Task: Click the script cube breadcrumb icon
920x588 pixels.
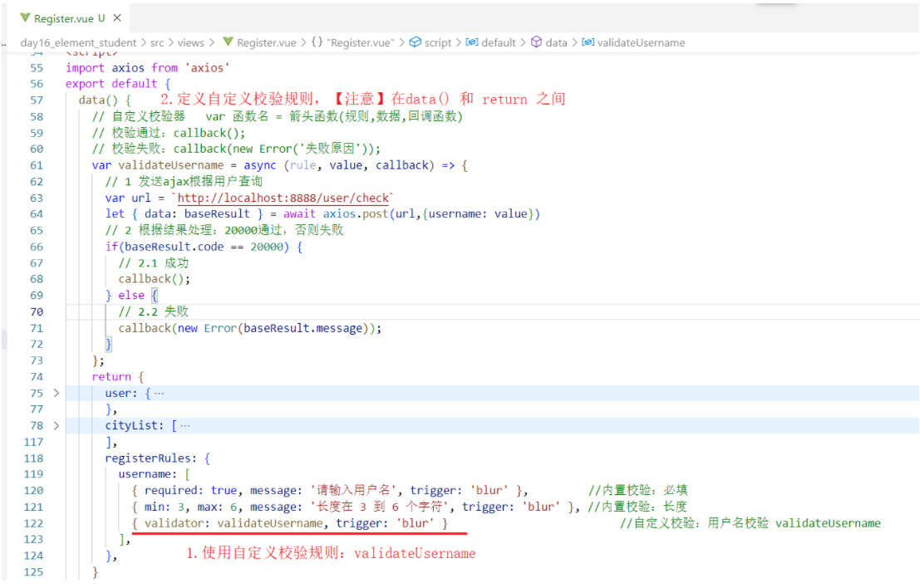Action: click(x=416, y=42)
